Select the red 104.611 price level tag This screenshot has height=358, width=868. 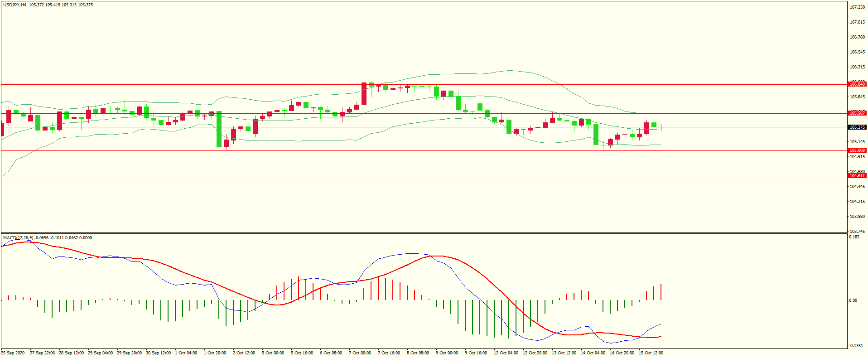click(857, 176)
